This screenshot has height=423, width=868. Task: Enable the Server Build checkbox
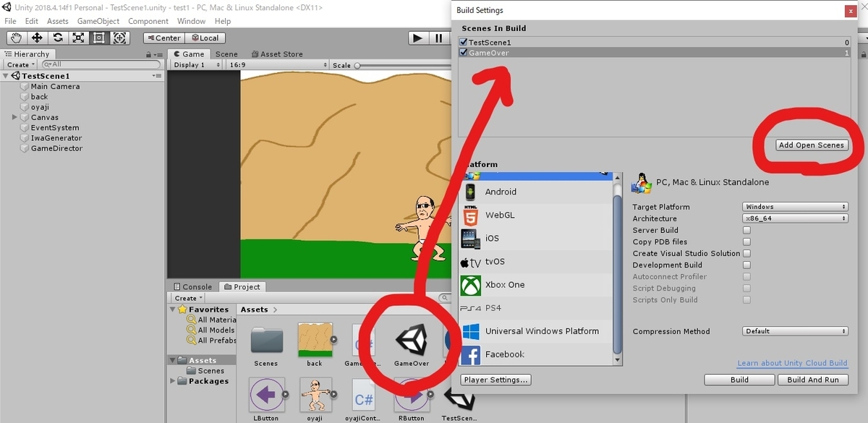(x=746, y=230)
